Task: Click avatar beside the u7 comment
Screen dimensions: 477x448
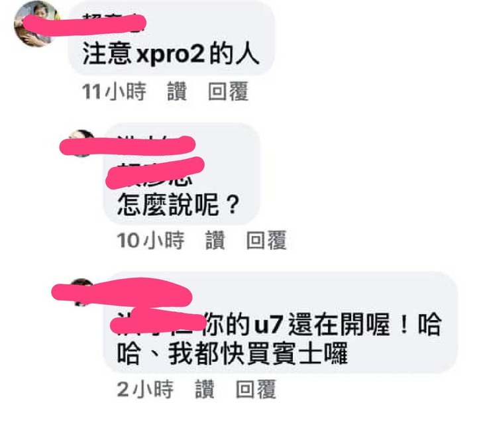Action: (x=80, y=293)
